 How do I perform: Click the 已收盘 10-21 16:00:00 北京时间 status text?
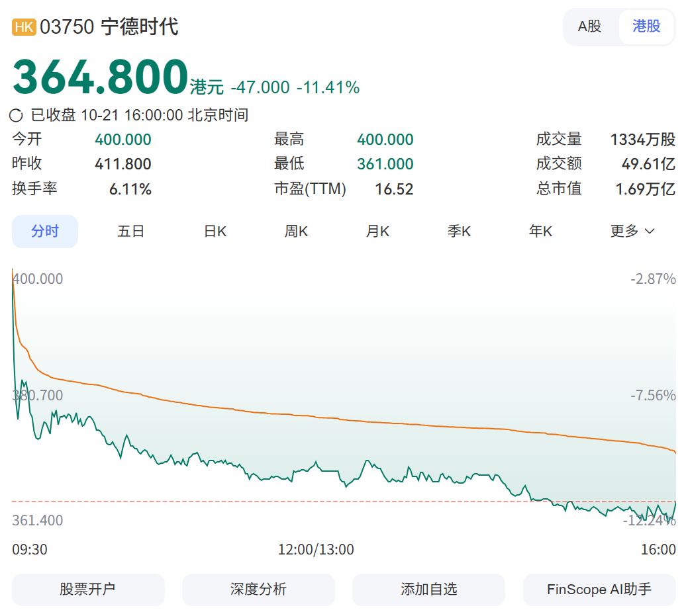[x=140, y=115]
